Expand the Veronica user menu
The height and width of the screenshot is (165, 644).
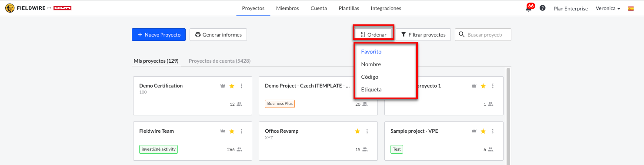click(607, 8)
